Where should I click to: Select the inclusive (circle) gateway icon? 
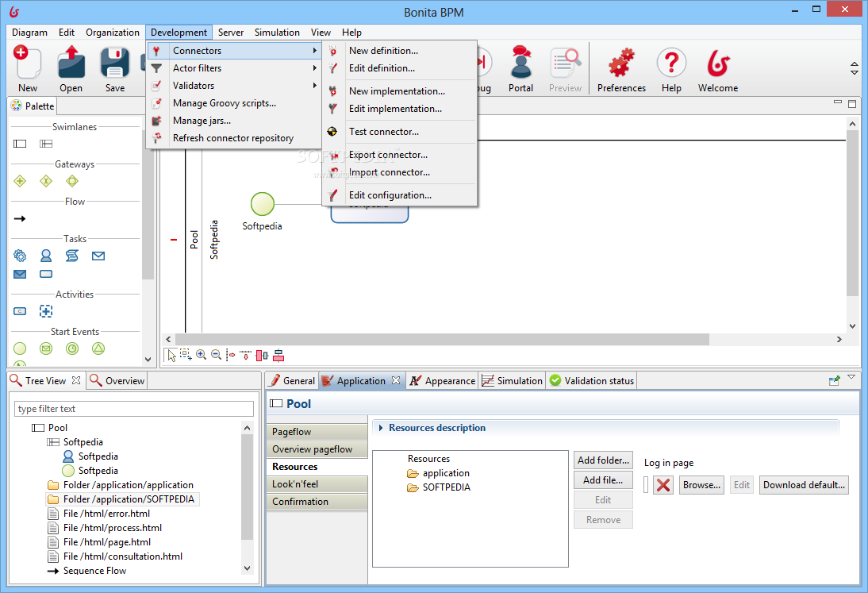tap(72, 181)
